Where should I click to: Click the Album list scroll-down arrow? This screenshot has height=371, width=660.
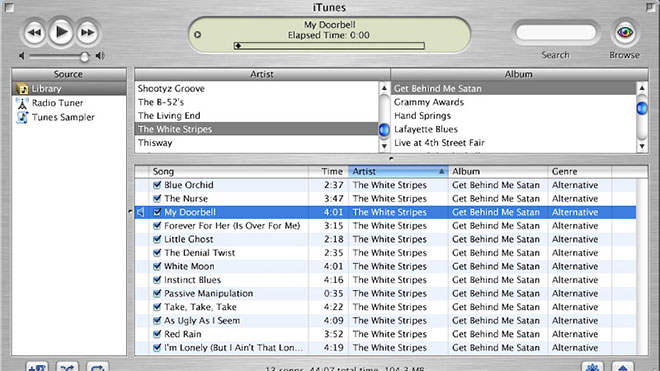pyautogui.click(x=642, y=146)
